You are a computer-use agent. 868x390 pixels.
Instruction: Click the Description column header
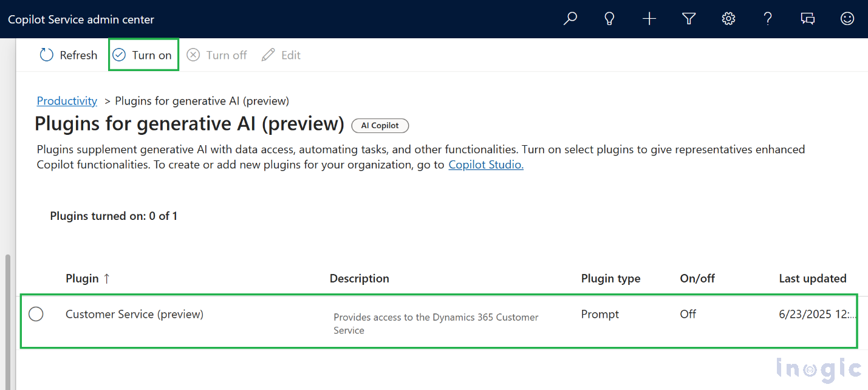pos(359,278)
